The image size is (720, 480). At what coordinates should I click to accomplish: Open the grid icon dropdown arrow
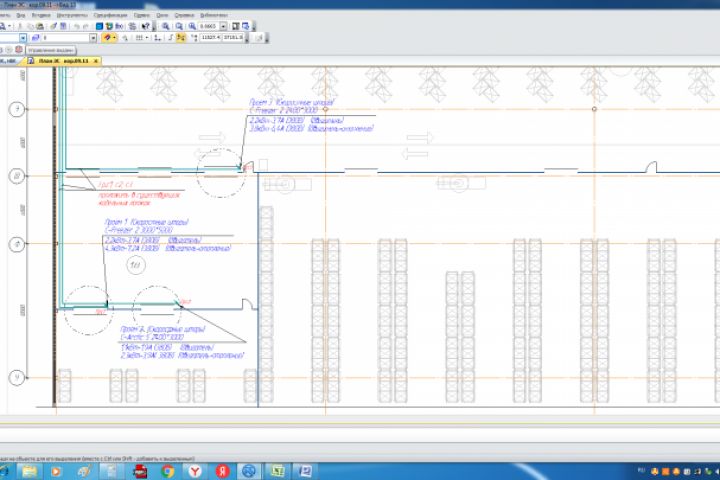point(147,38)
